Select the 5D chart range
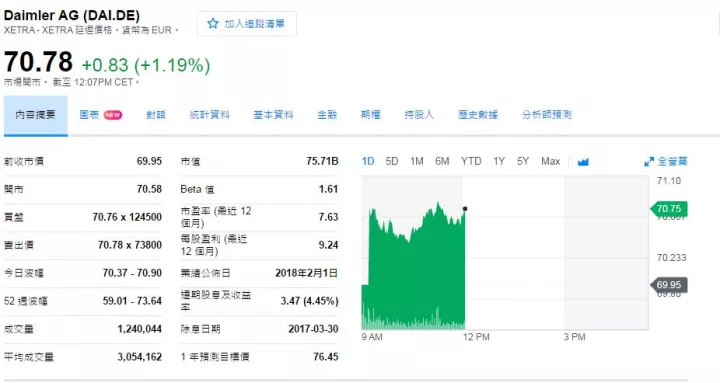This screenshot has height=383, width=720. coord(392,161)
